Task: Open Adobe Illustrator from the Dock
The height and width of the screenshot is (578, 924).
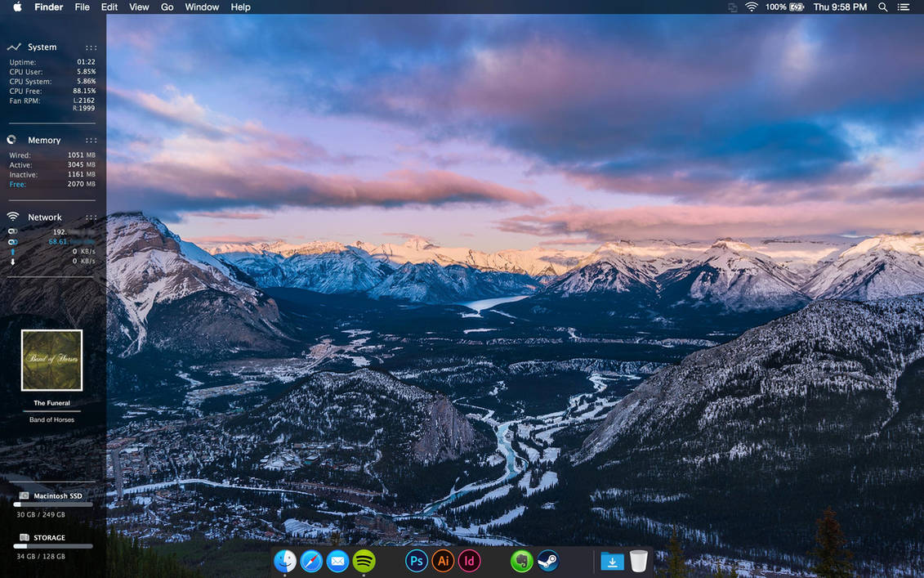Action: click(443, 562)
